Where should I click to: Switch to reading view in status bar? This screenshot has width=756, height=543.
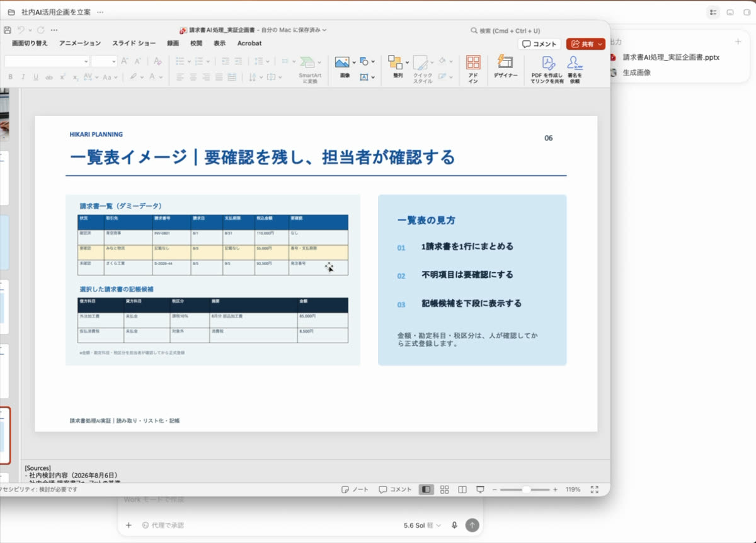pyautogui.click(x=462, y=489)
